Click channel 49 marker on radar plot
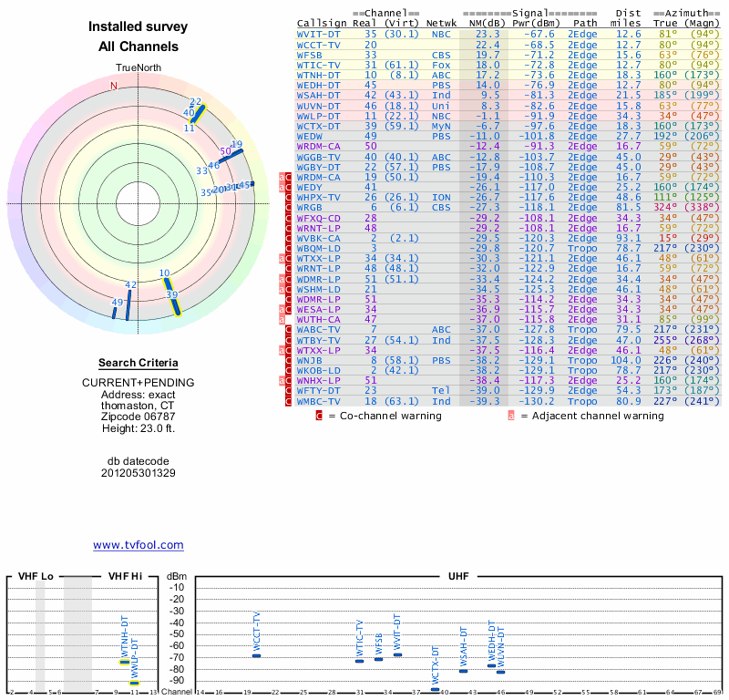This screenshot has height=700, width=729. coord(115,312)
